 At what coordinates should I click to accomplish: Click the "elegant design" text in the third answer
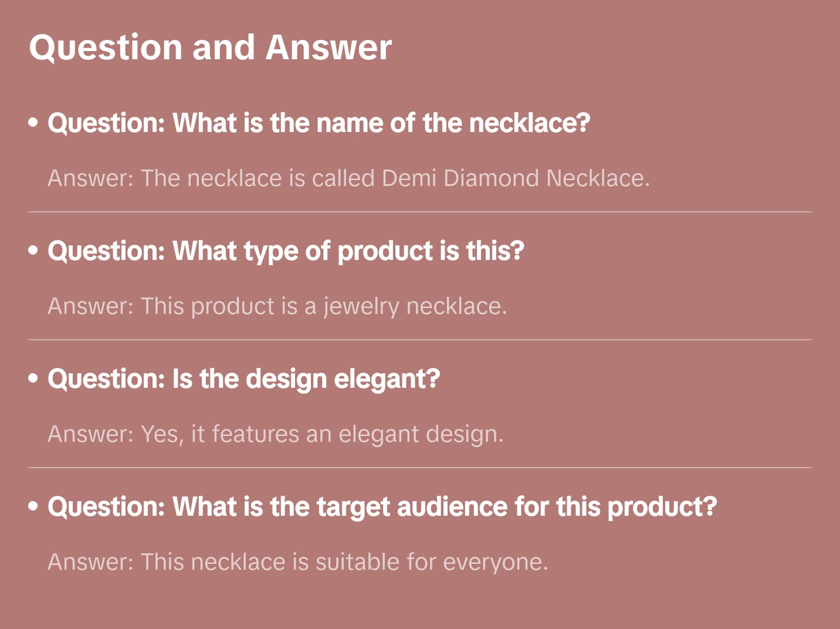point(421,434)
